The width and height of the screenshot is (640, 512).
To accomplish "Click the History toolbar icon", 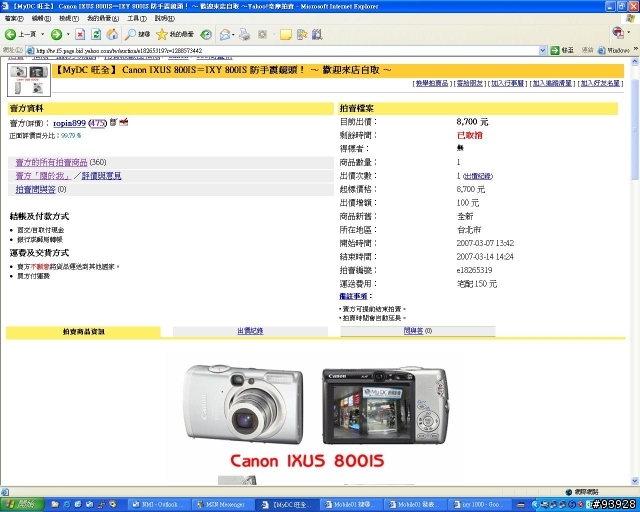I will (x=206, y=34).
